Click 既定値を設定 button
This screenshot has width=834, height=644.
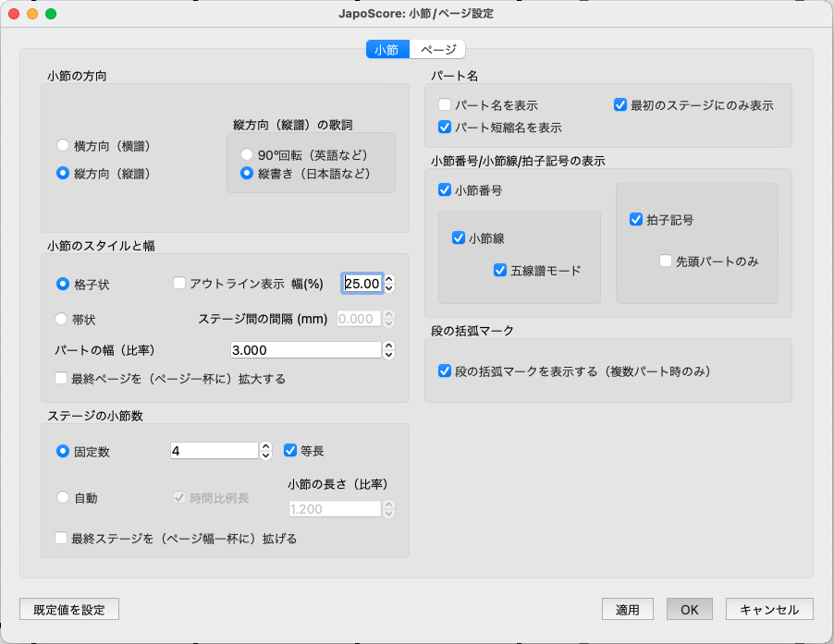pyautogui.click(x=69, y=610)
